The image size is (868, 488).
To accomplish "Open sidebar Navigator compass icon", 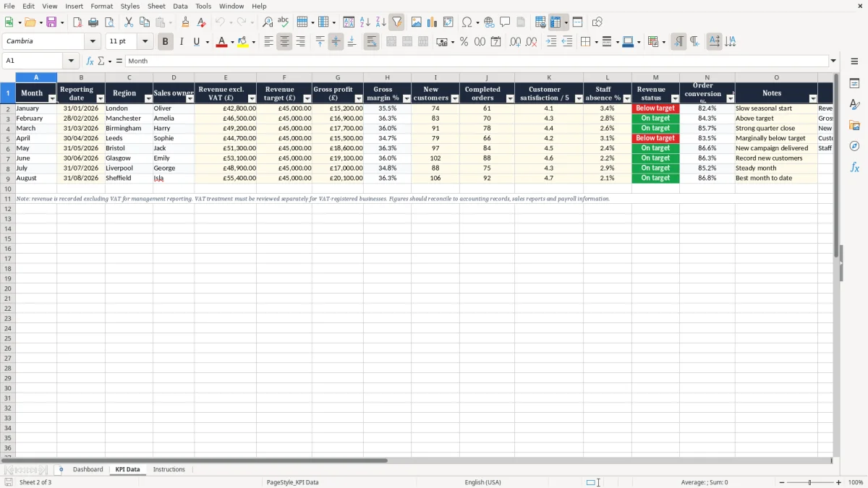I will tap(854, 146).
